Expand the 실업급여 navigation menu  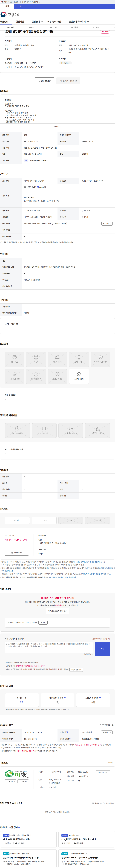(x=37, y=22)
